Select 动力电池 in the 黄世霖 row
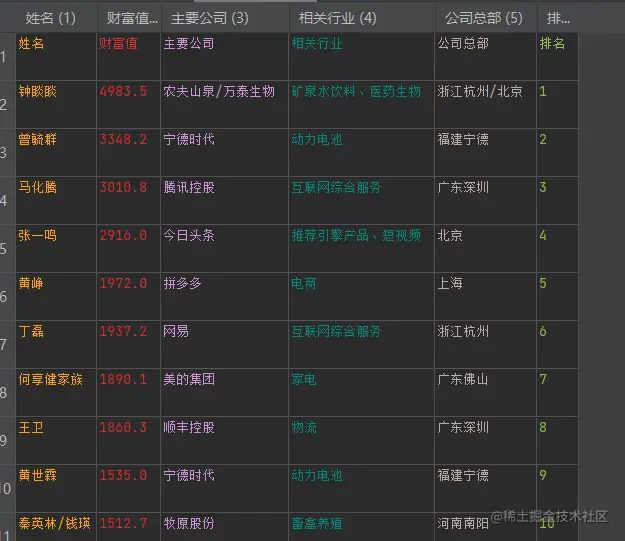Image resolution: width=625 pixels, height=541 pixels. (x=362, y=488)
